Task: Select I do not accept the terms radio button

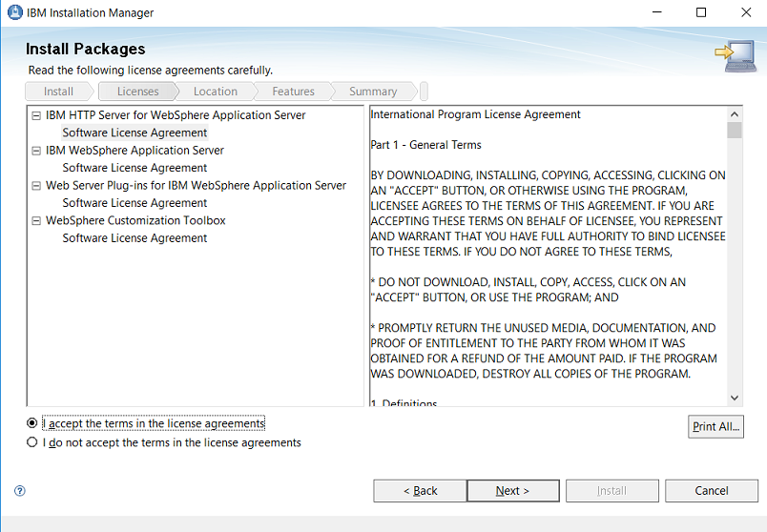Action: pos(31,442)
